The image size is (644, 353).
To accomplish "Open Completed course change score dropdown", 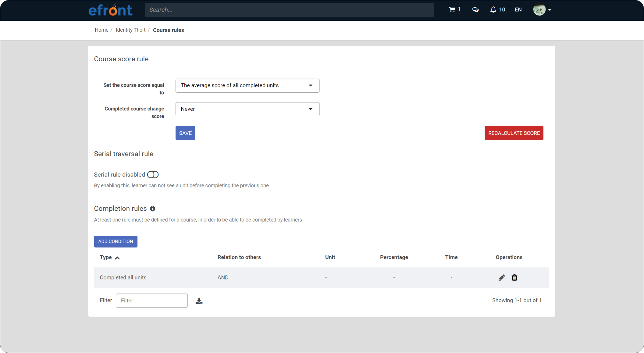I will tap(247, 109).
